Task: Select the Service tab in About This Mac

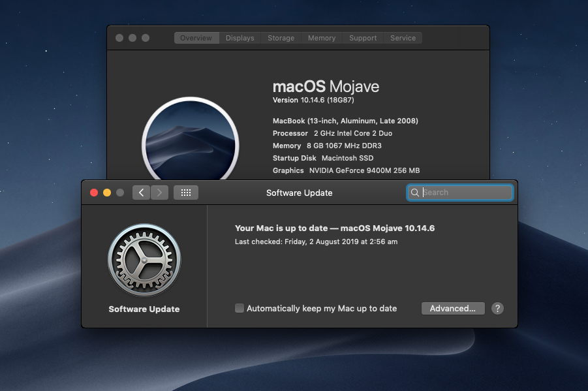Action: [x=403, y=38]
